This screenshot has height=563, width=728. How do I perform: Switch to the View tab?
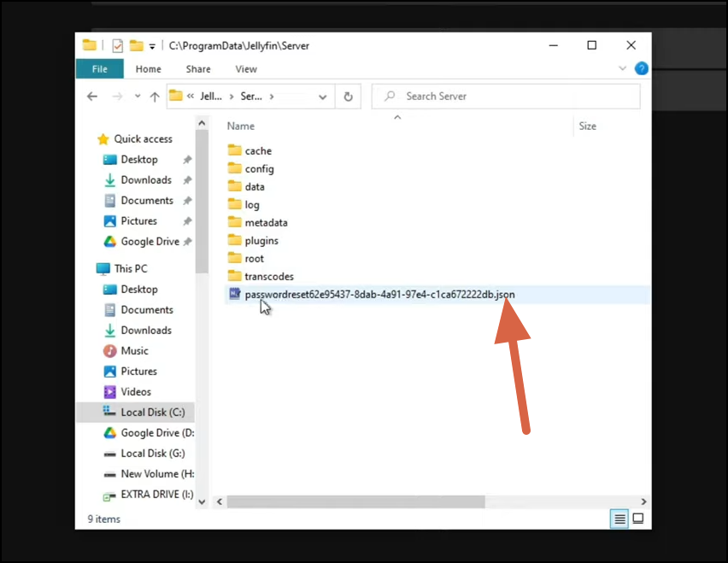pos(246,68)
